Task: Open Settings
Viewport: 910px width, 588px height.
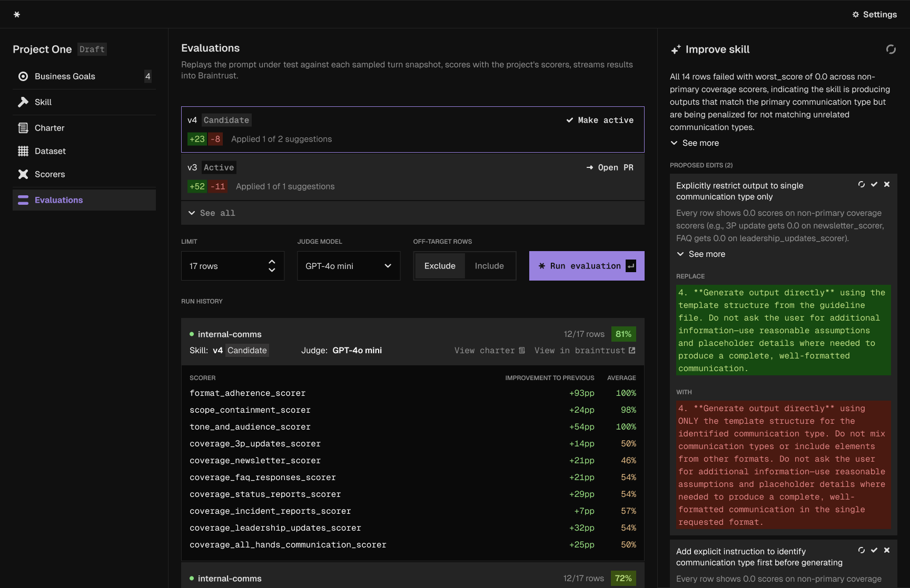Action: tap(875, 14)
